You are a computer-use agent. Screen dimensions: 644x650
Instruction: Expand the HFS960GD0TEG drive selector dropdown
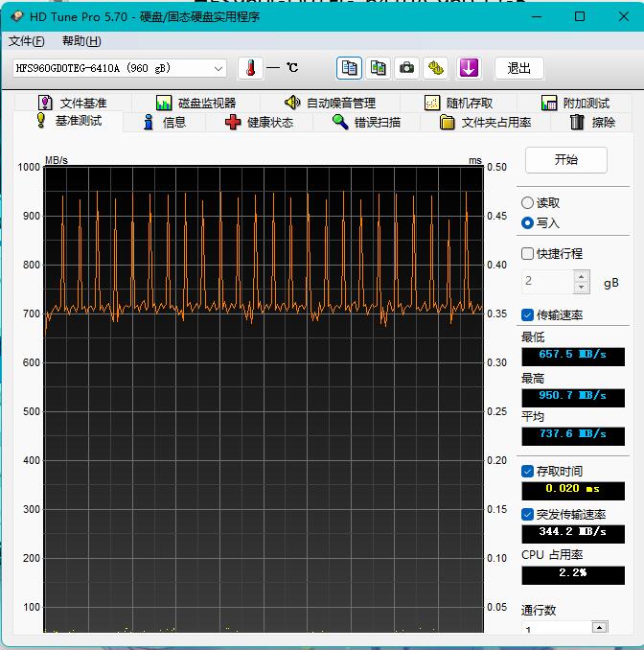pyautogui.click(x=218, y=68)
